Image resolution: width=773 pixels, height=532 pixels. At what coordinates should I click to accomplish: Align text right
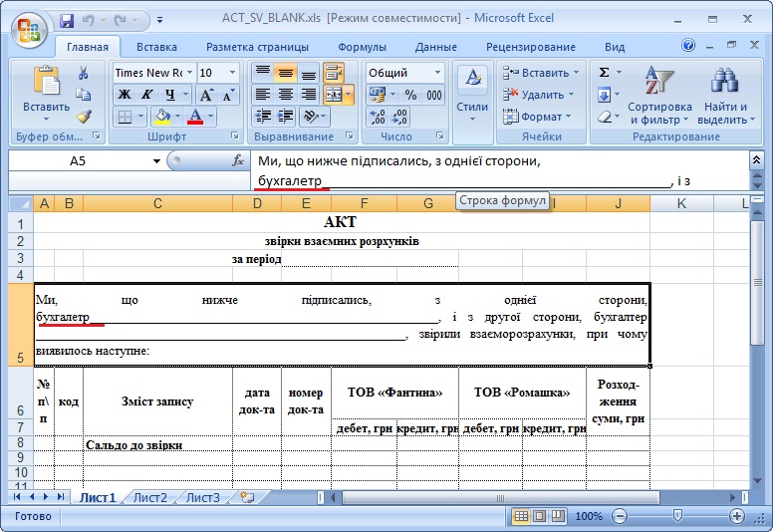(309, 95)
